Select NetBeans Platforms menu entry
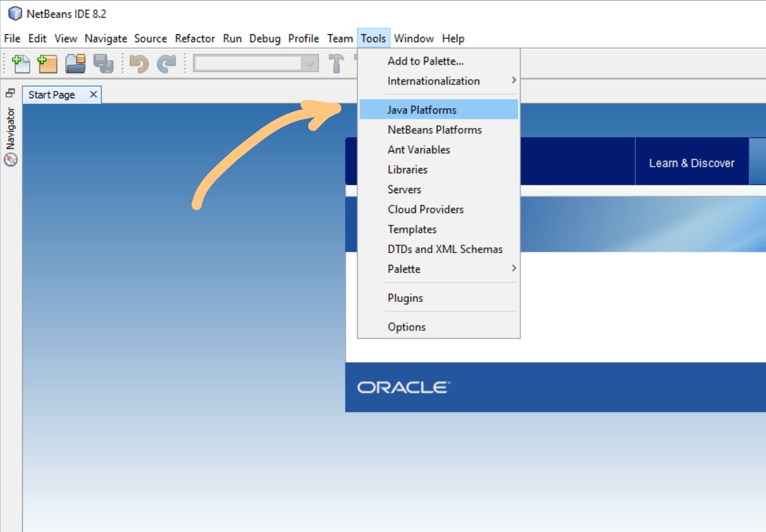 click(x=438, y=130)
